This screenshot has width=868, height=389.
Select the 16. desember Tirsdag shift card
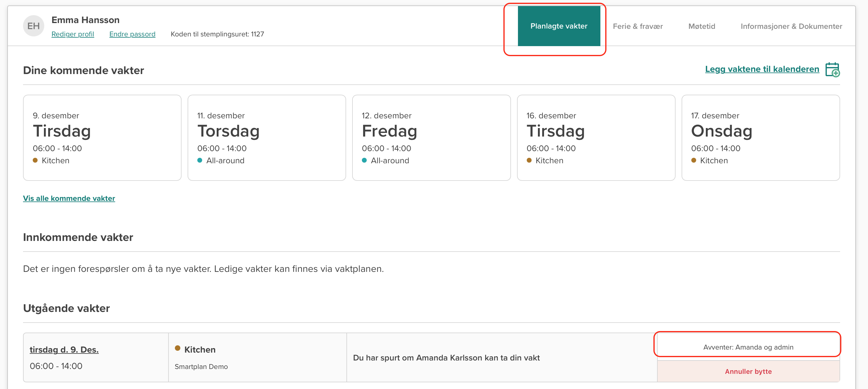(596, 138)
